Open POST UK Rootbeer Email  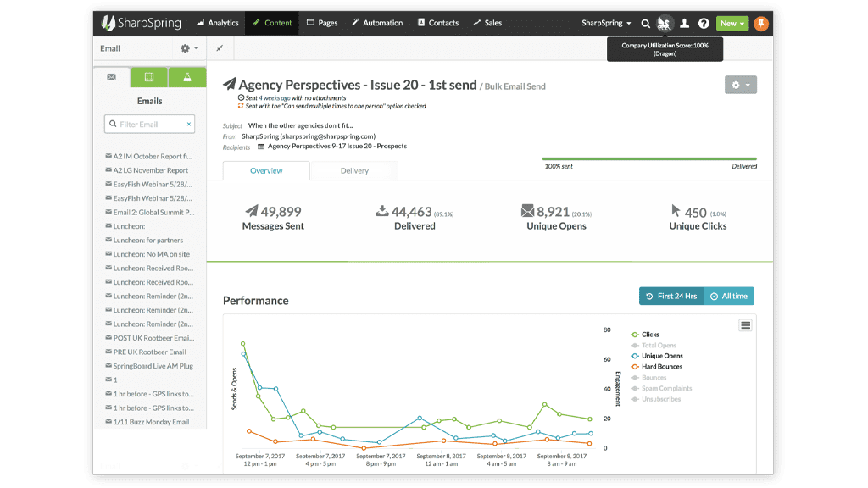(x=149, y=338)
